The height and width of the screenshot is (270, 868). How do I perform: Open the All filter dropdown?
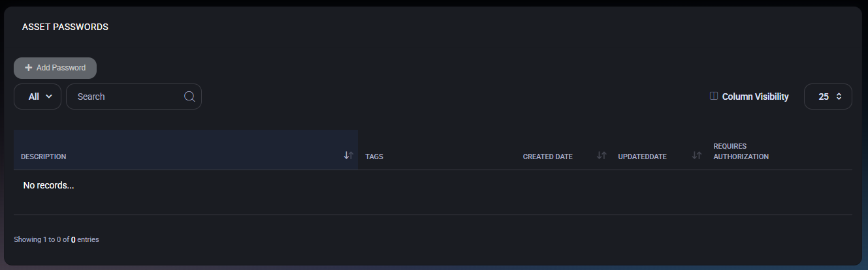pyautogui.click(x=37, y=97)
